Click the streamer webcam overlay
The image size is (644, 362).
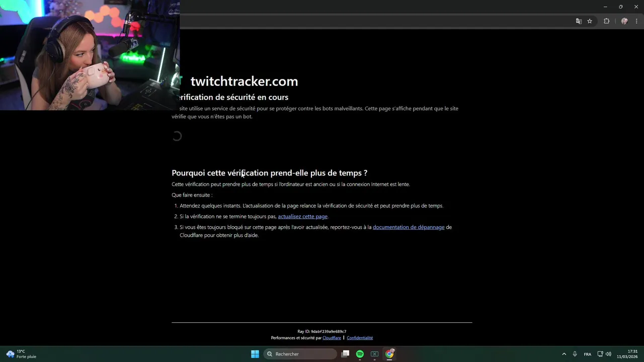(90, 55)
